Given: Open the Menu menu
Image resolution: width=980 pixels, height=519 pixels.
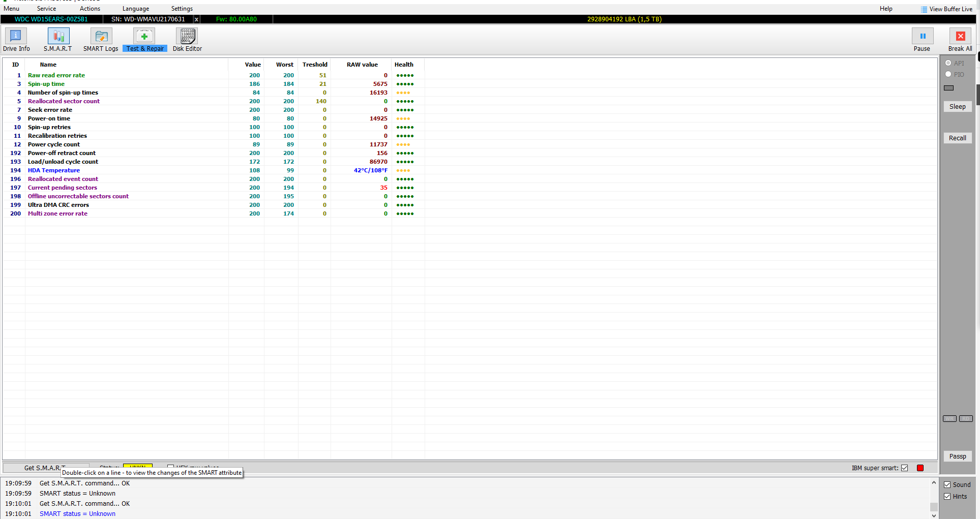Looking at the screenshot, I should (11, 9).
